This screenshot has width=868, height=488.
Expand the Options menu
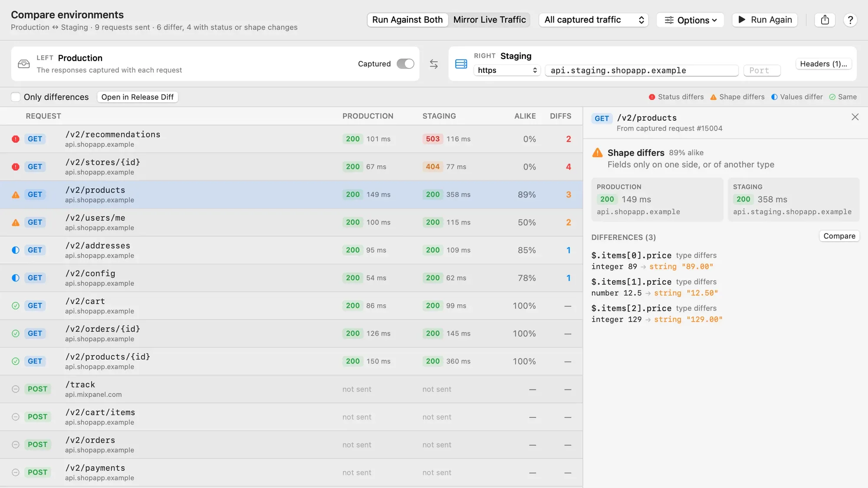(x=690, y=20)
